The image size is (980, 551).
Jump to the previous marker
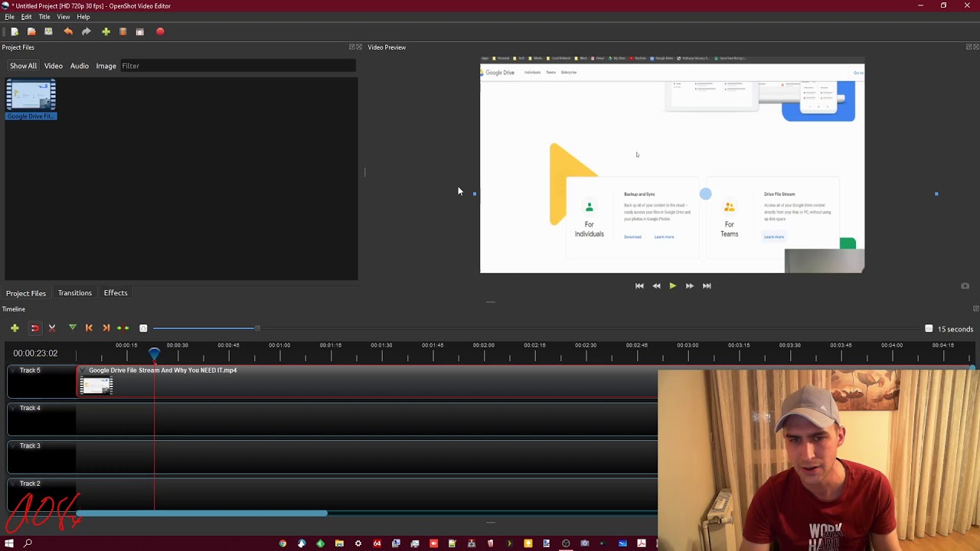point(89,328)
